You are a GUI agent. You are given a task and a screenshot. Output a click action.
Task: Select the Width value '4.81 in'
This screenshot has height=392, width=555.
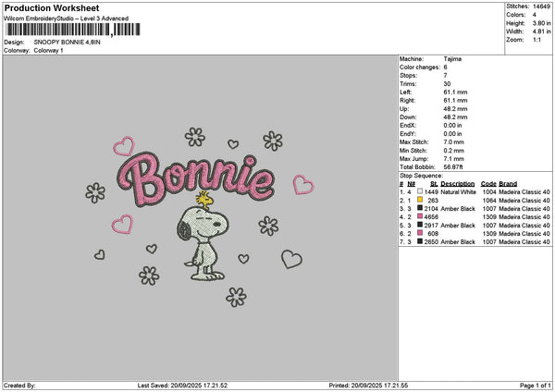tap(541, 31)
